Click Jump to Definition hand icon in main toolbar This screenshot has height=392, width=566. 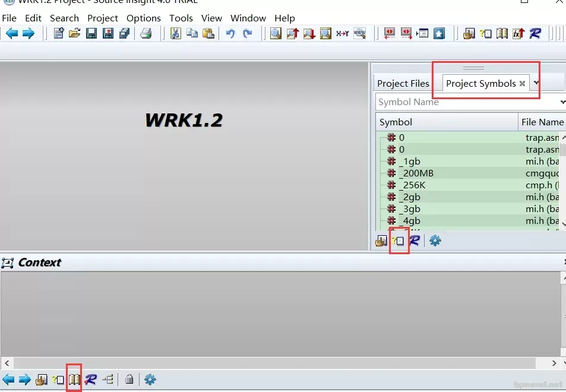[469, 34]
